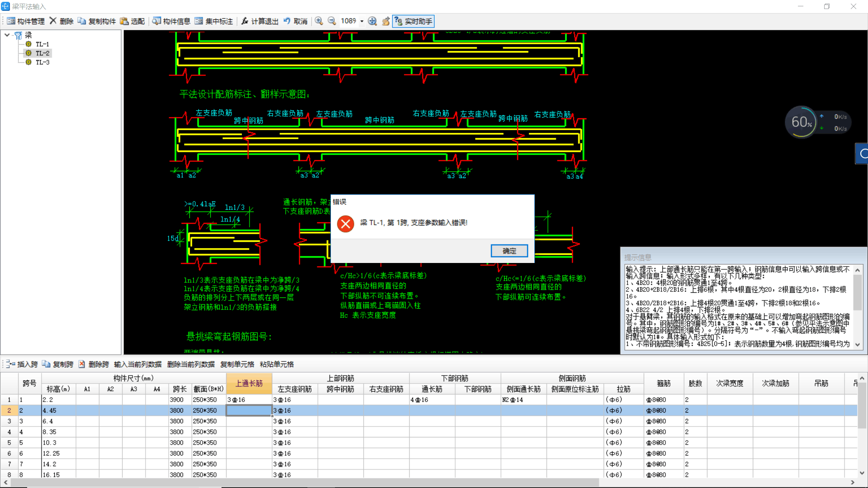Click the 取消 undo button
The width and height of the screenshot is (868, 488).
point(296,21)
